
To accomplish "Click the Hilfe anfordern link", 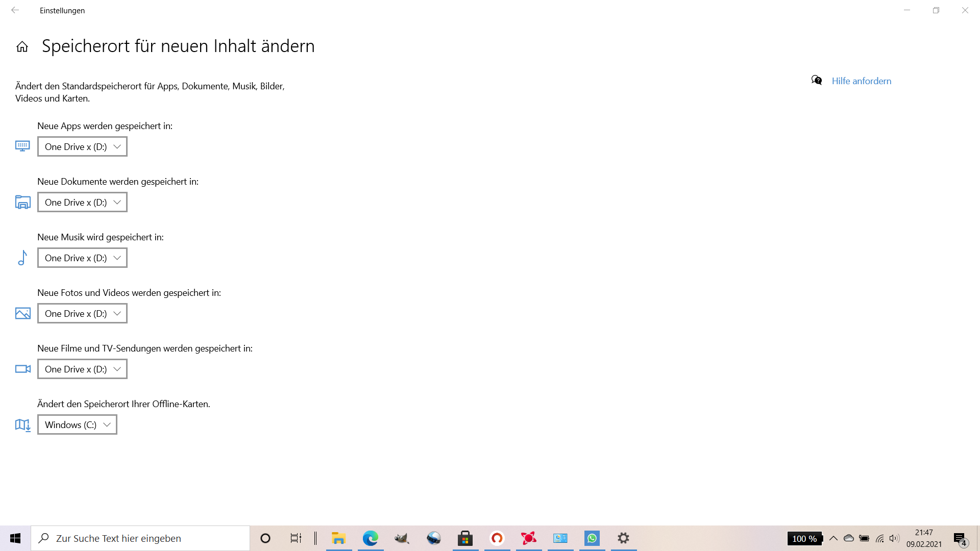I will [x=861, y=81].
